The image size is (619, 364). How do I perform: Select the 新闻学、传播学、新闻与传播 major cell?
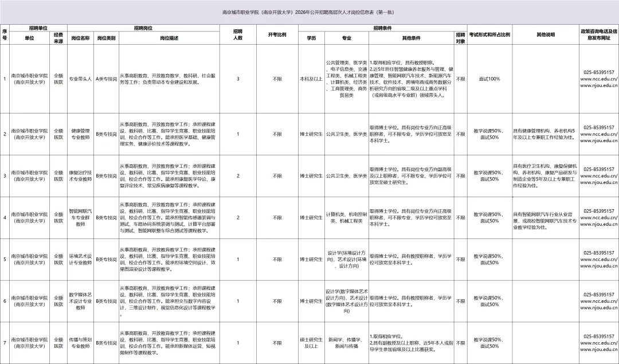point(347,343)
